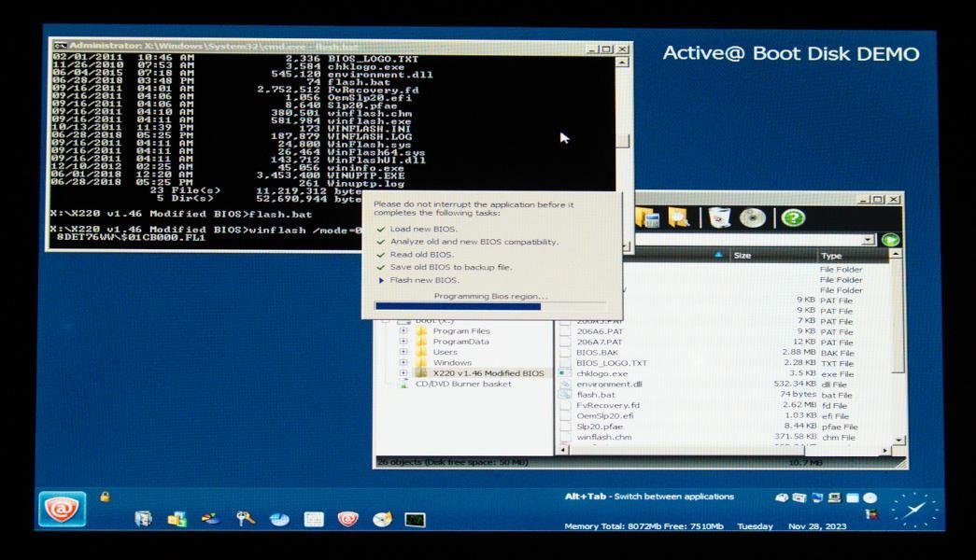Select CD/DVD Burner basket in tree
Image resolution: width=976 pixels, height=560 pixels.
(x=463, y=384)
